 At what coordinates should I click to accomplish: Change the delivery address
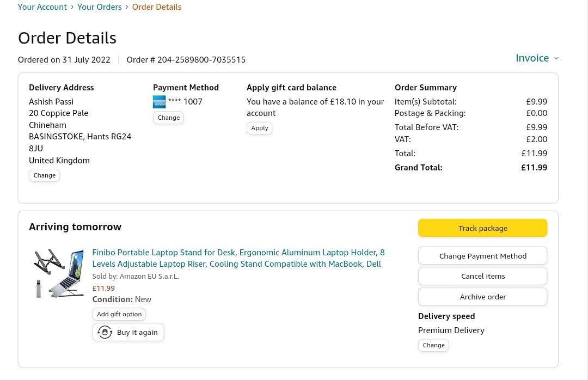44,175
